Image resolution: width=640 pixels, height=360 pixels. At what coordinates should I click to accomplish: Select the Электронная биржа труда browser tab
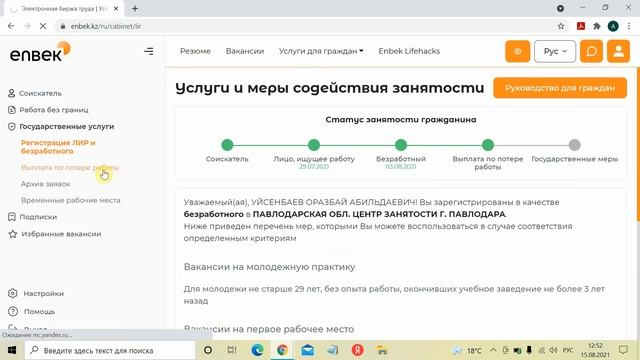click(x=63, y=8)
